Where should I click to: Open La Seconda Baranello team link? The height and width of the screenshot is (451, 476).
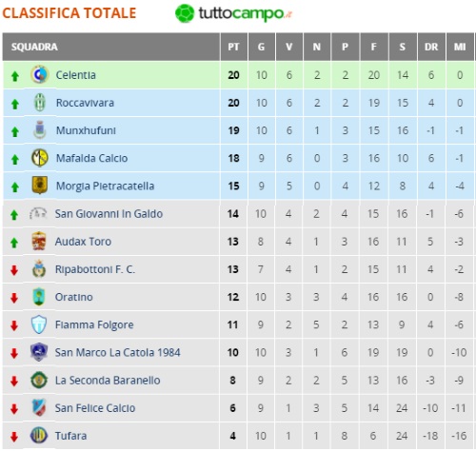pyautogui.click(x=108, y=381)
